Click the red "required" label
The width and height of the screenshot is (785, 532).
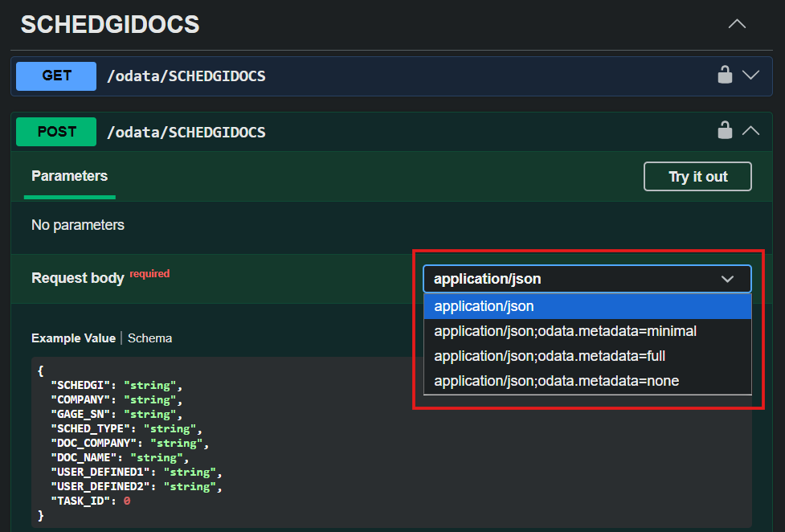point(149,273)
